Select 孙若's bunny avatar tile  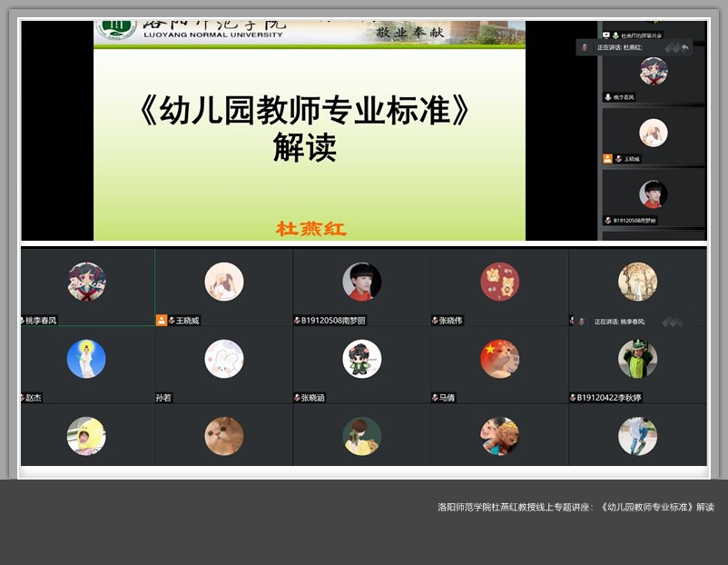point(223,359)
